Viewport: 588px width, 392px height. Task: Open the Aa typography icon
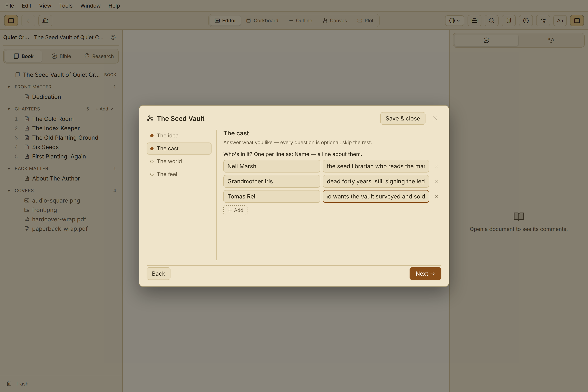pos(560,20)
